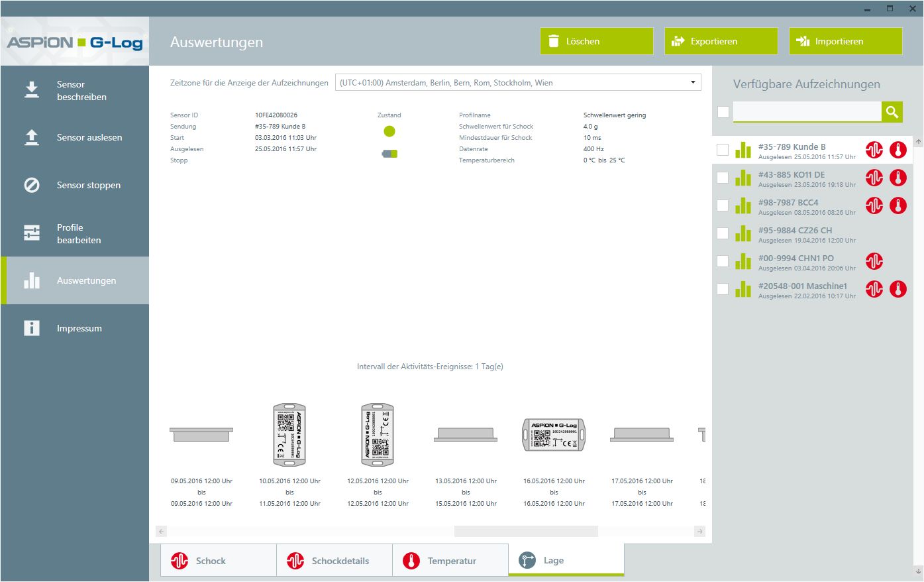The height and width of the screenshot is (582, 924).
Task: Open recording #98-7987 BCC4
Action: click(x=813, y=205)
